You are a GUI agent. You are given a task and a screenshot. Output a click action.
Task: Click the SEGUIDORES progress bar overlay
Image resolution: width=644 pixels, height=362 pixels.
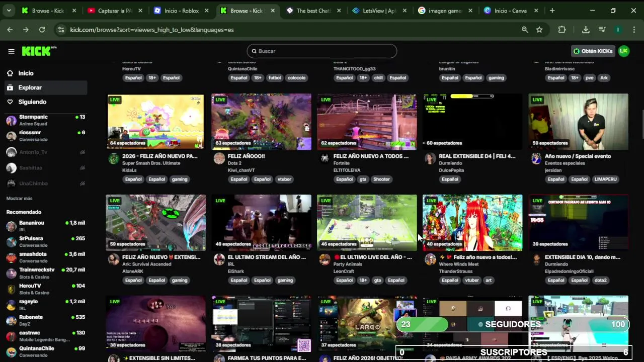click(513, 324)
